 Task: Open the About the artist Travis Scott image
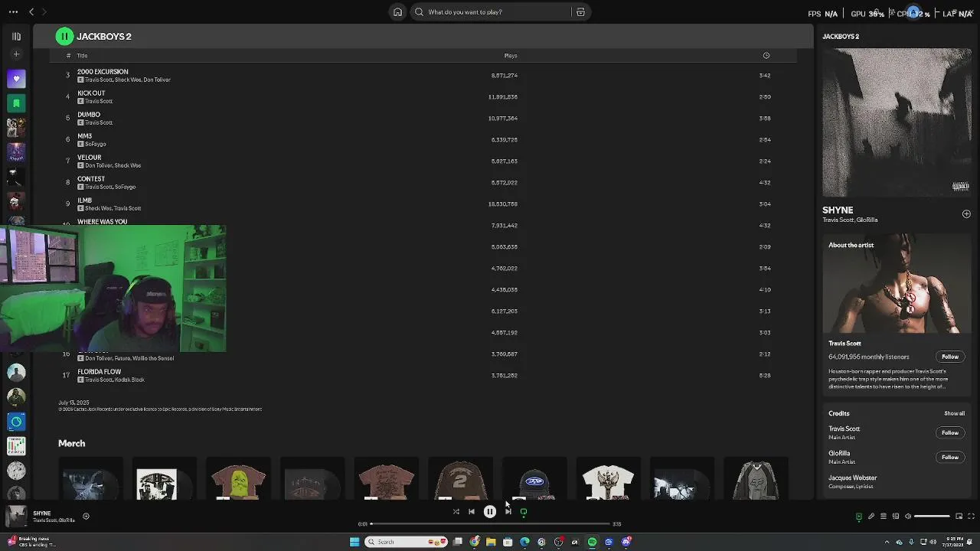pos(897,284)
